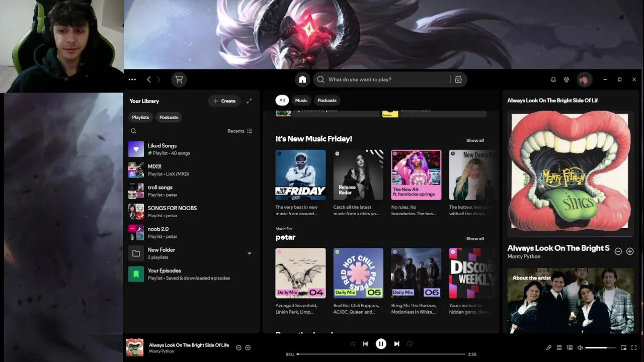
Task: Go back with the left arrow
Action: [x=149, y=79]
